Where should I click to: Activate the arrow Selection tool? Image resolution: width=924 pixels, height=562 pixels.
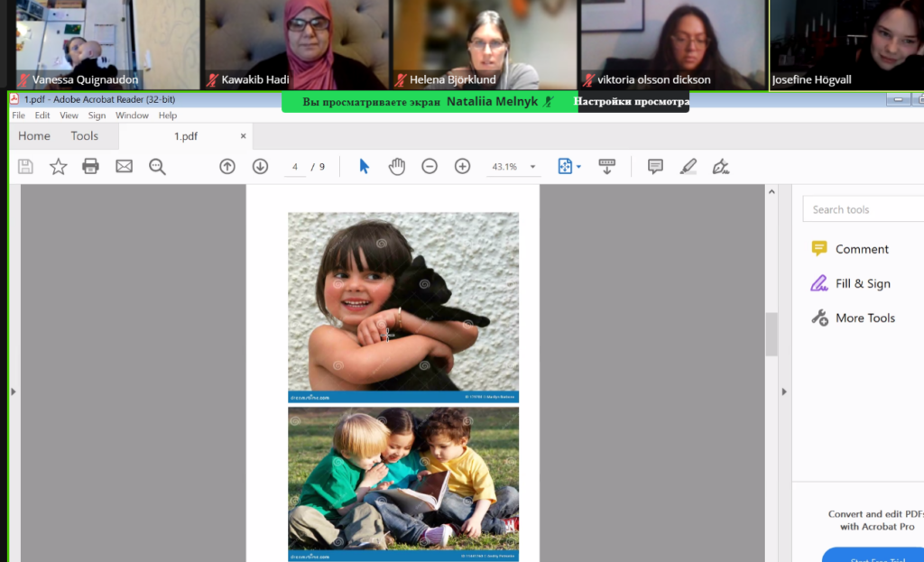[x=365, y=166]
